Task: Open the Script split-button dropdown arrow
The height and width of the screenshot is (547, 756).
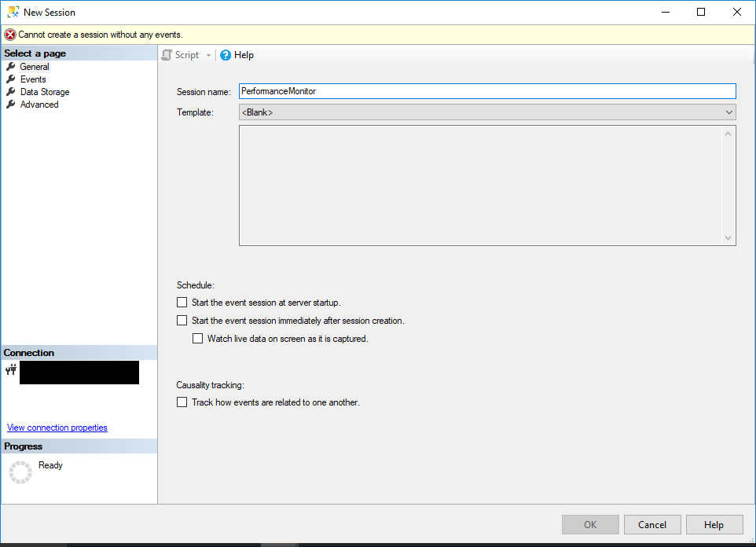Action: click(208, 55)
